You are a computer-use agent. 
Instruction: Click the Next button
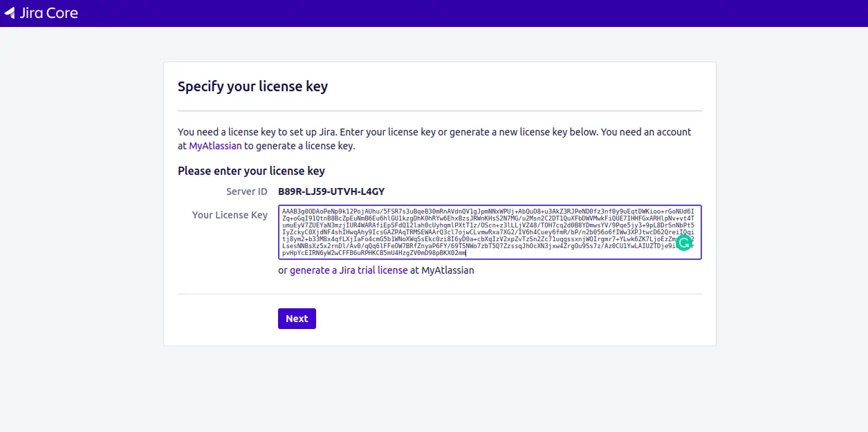(x=297, y=319)
